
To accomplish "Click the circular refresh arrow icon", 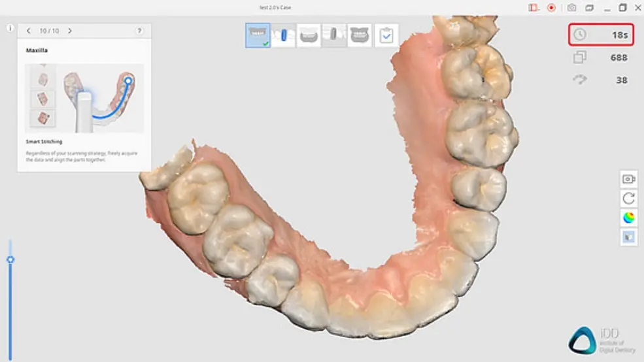I will pos(628,198).
